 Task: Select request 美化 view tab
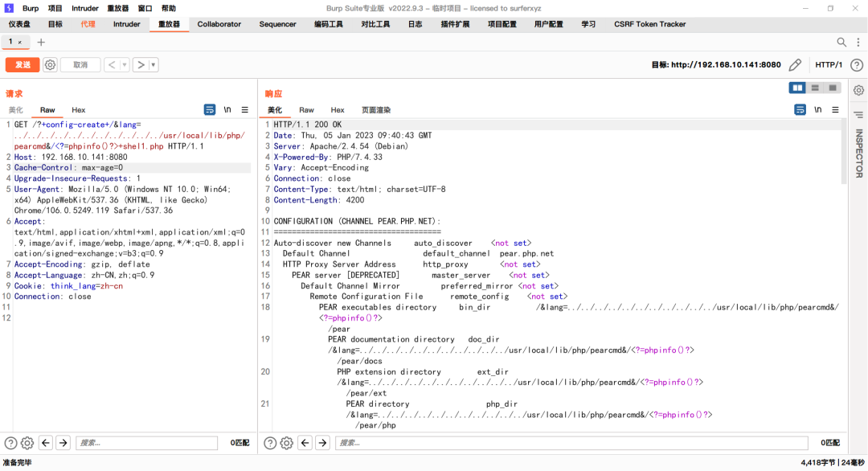click(x=15, y=110)
